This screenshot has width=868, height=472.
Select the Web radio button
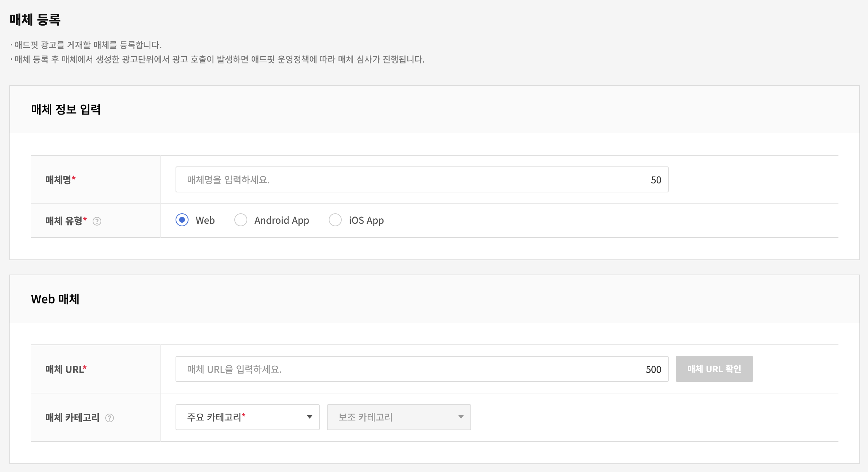click(182, 220)
